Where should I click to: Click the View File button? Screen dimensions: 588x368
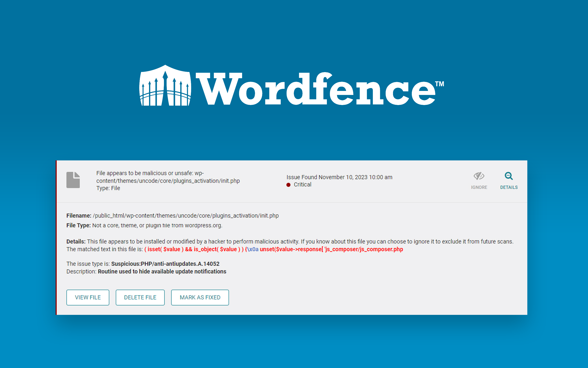88,297
